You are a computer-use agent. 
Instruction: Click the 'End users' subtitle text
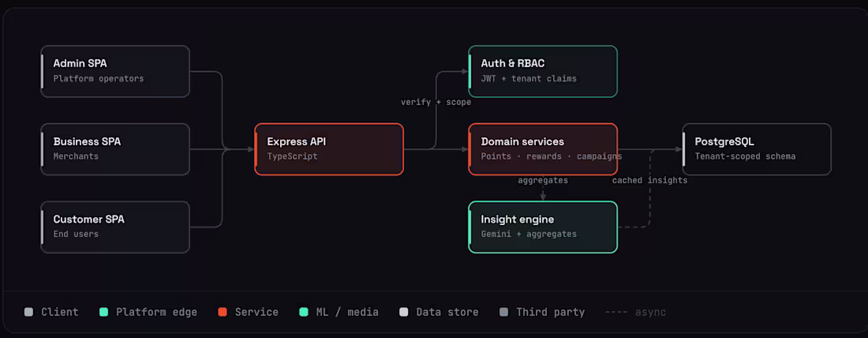[x=76, y=234]
